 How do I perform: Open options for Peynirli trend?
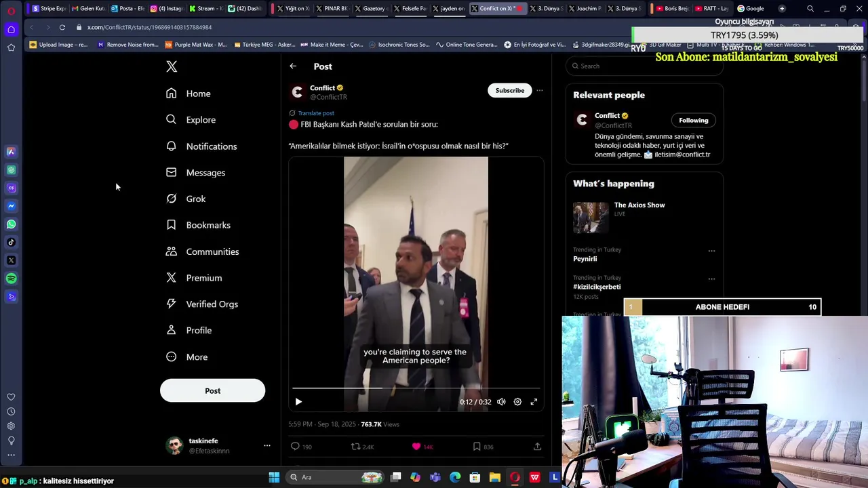pos(711,251)
